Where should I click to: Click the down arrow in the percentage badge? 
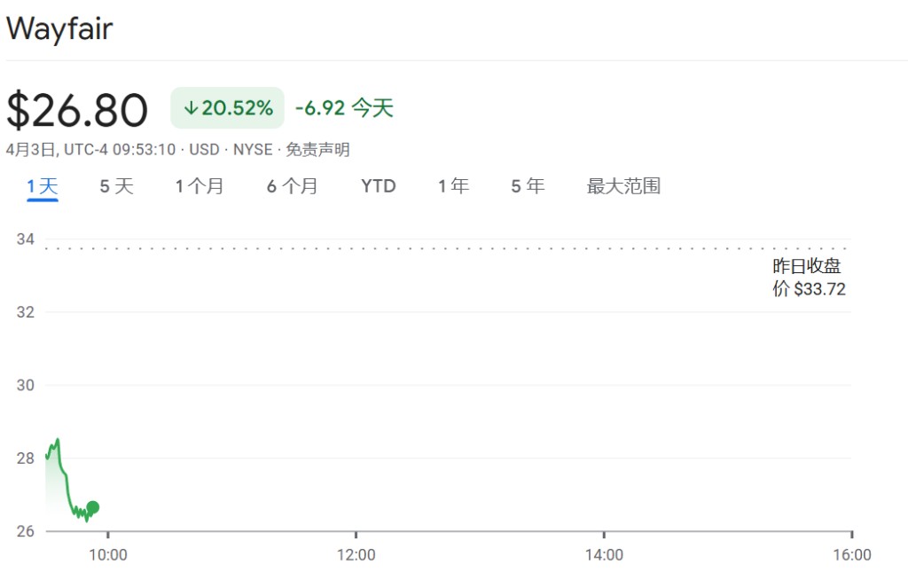pos(190,108)
